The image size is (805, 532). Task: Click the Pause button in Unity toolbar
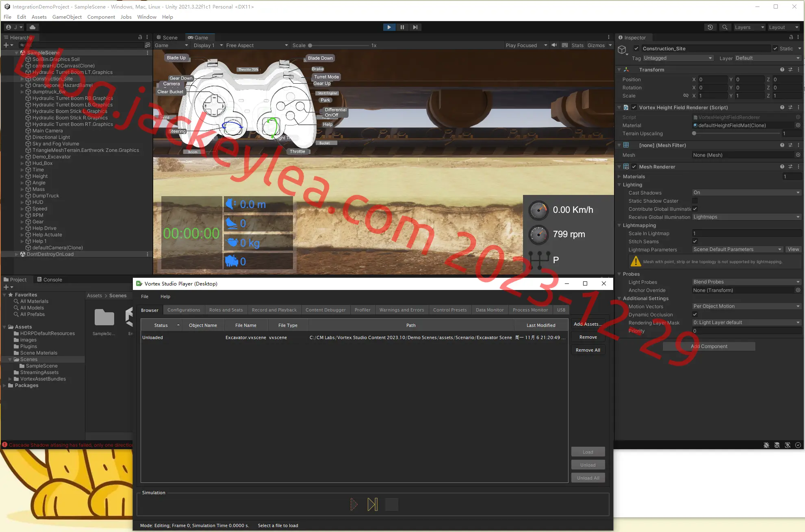[x=402, y=27]
